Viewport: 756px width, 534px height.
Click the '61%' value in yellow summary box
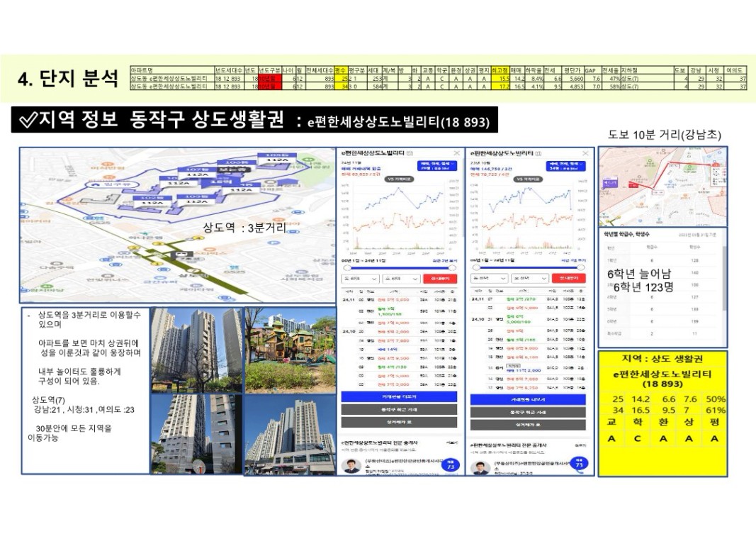(x=716, y=411)
